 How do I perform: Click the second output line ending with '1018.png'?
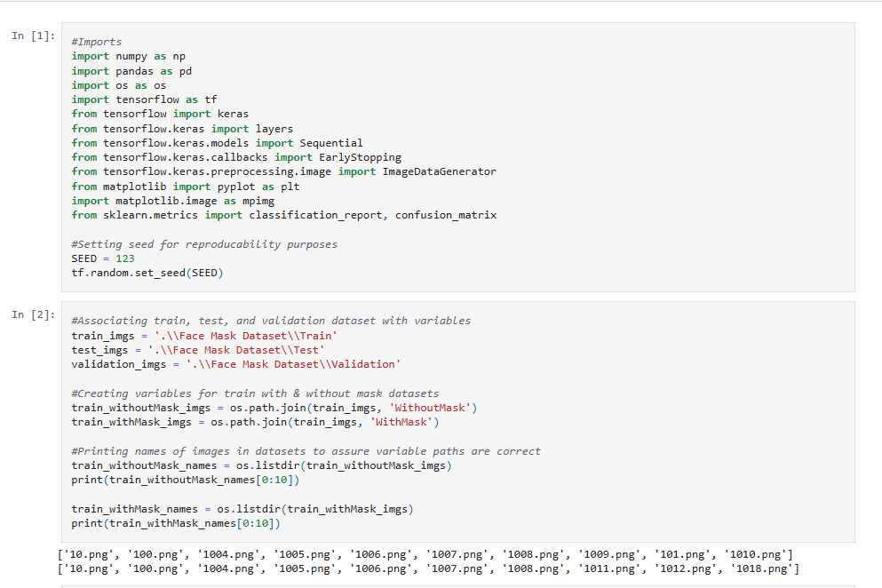coord(427,568)
